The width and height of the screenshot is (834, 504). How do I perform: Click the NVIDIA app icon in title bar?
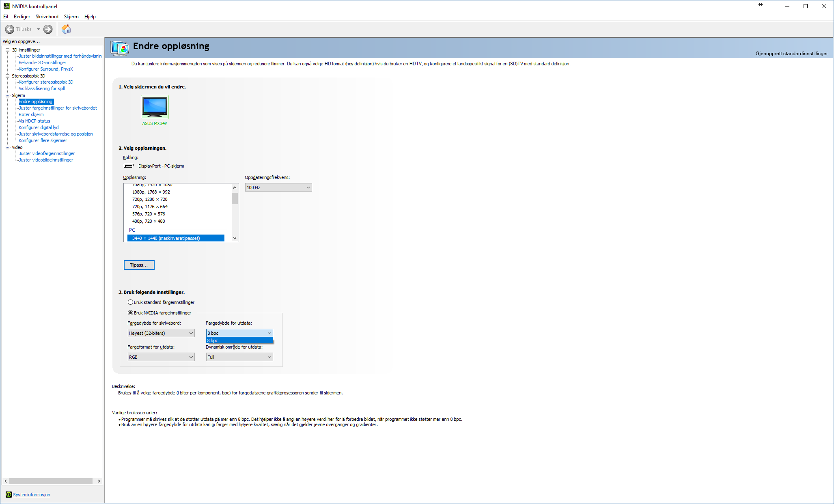(x=6, y=6)
